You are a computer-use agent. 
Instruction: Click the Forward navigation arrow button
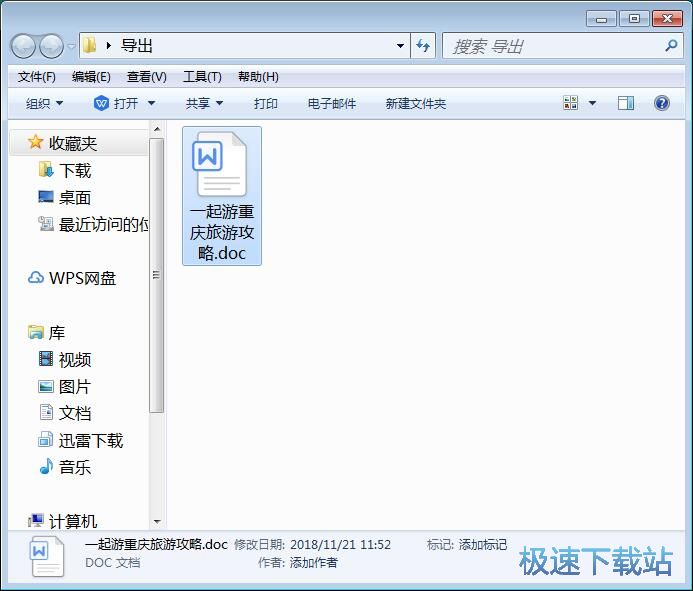tap(51, 46)
